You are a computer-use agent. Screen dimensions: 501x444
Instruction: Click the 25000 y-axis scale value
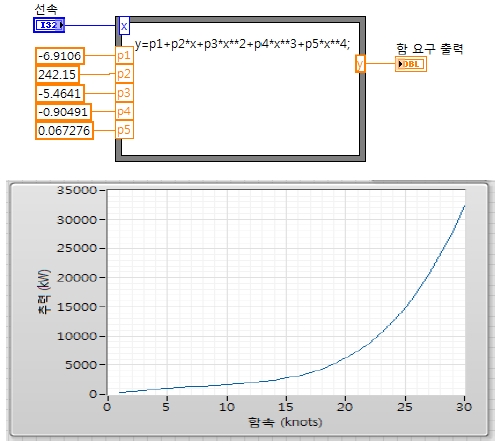pos(77,248)
